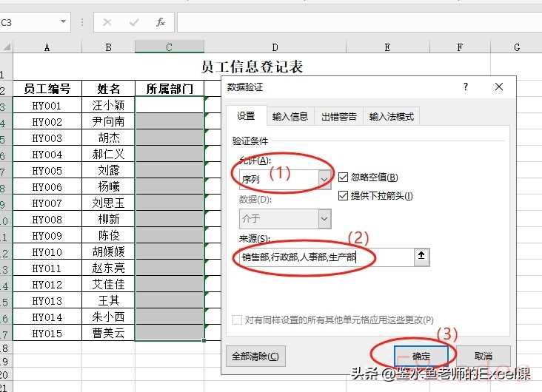The height and width of the screenshot is (392, 542).
Task: Select column F header
Action: click(460, 47)
